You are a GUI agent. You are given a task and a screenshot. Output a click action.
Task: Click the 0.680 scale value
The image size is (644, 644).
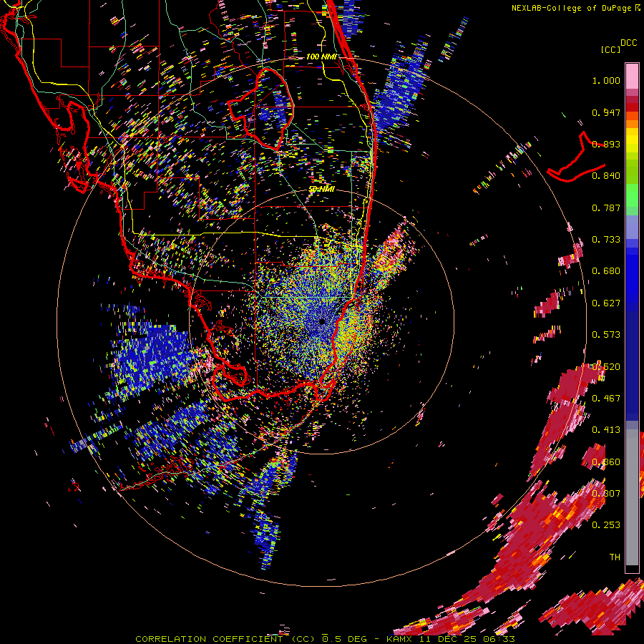coord(606,271)
